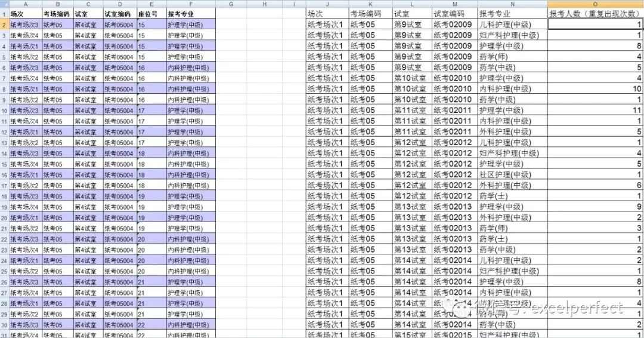Screen dimensions: 644x338
Task: Select column M header
Action: coord(454,4)
